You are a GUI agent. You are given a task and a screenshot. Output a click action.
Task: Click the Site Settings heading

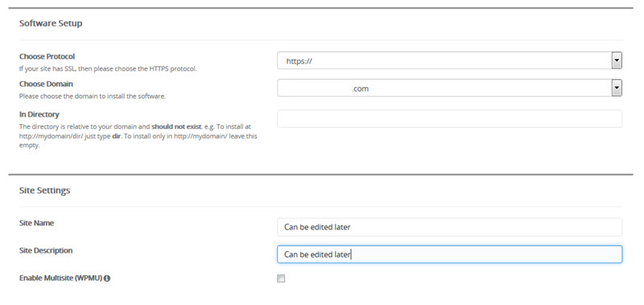[x=44, y=191]
